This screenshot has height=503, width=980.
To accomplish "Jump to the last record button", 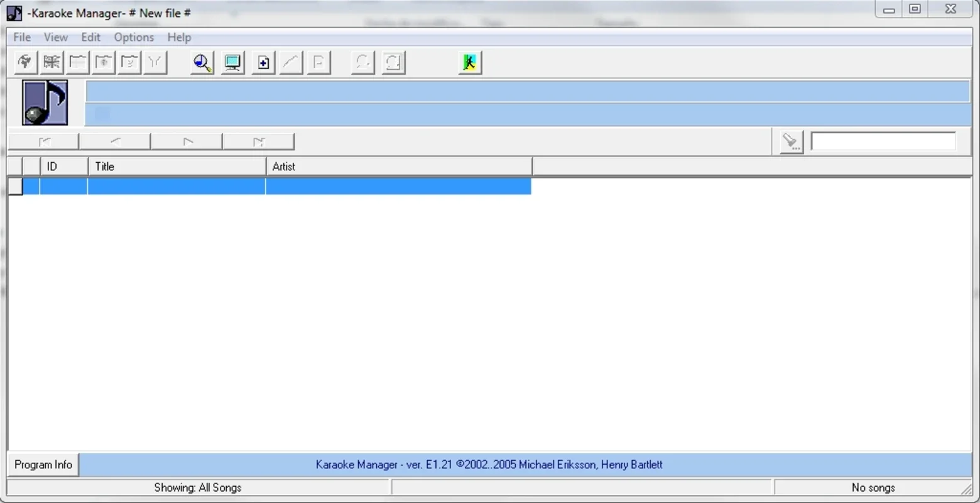I will [x=258, y=141].
